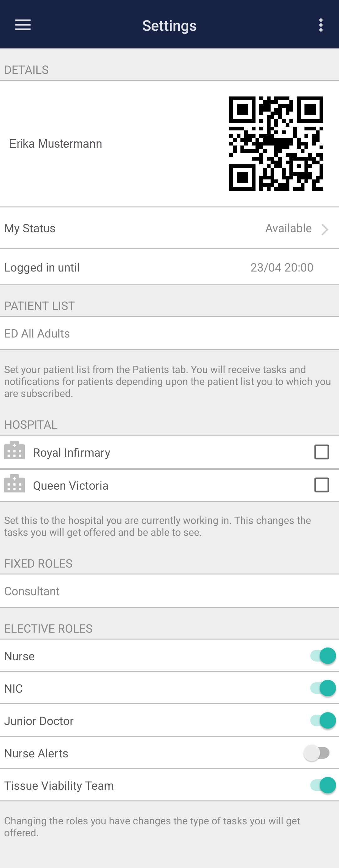339x868 pixels.
Task: Turn off the NIC role toggle
Action: (x=323, y=688)
